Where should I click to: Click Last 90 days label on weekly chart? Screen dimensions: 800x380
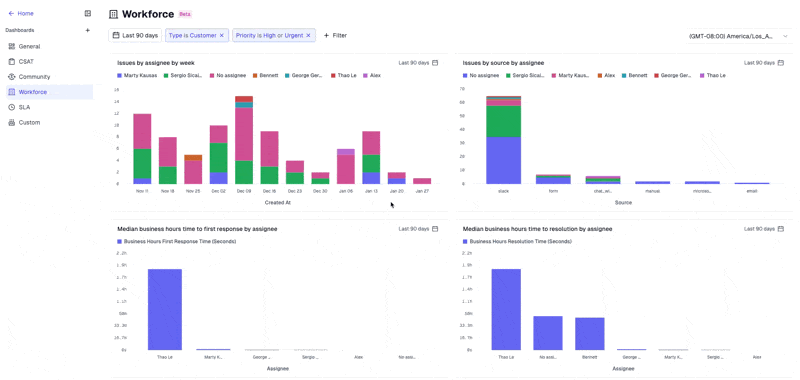(414, 63)
